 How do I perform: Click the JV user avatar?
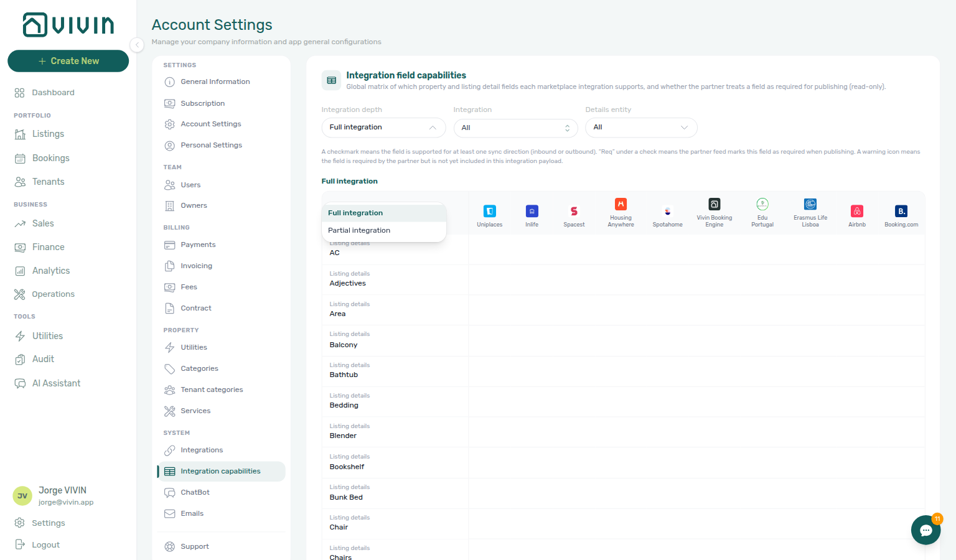click(x=22, y=496)
